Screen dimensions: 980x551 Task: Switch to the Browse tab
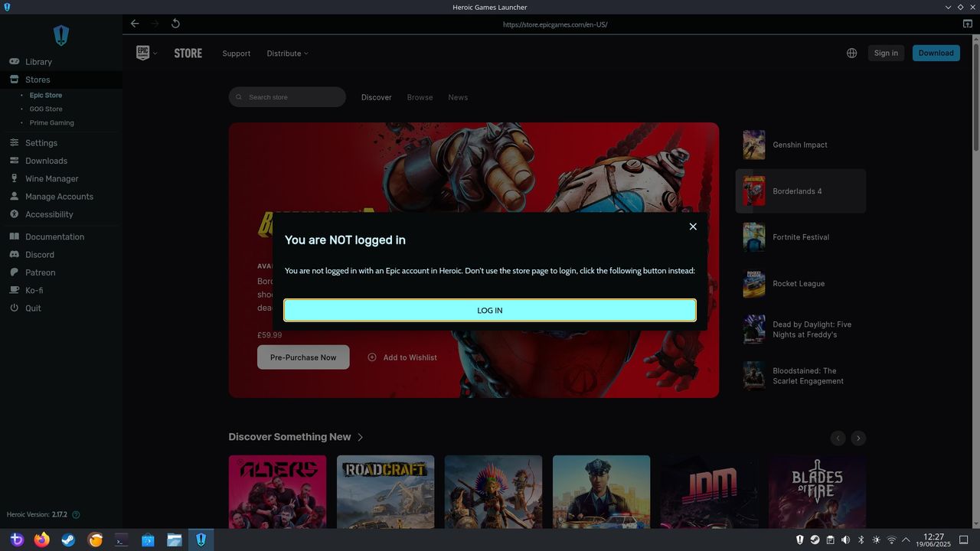coord(420,97)
